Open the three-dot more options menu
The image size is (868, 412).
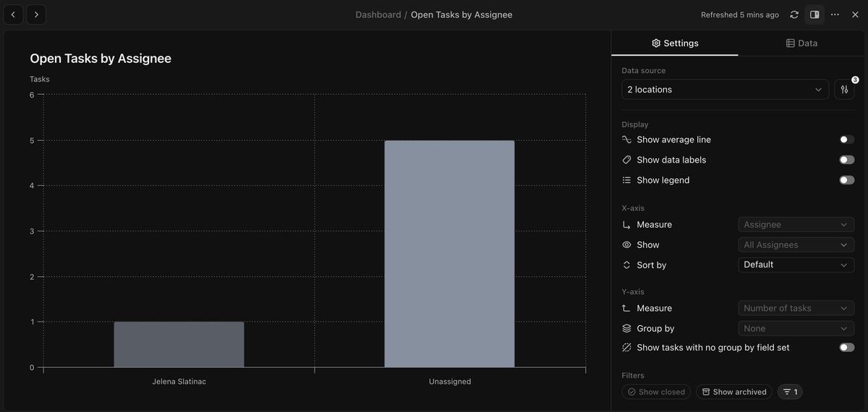click(835, 14)
